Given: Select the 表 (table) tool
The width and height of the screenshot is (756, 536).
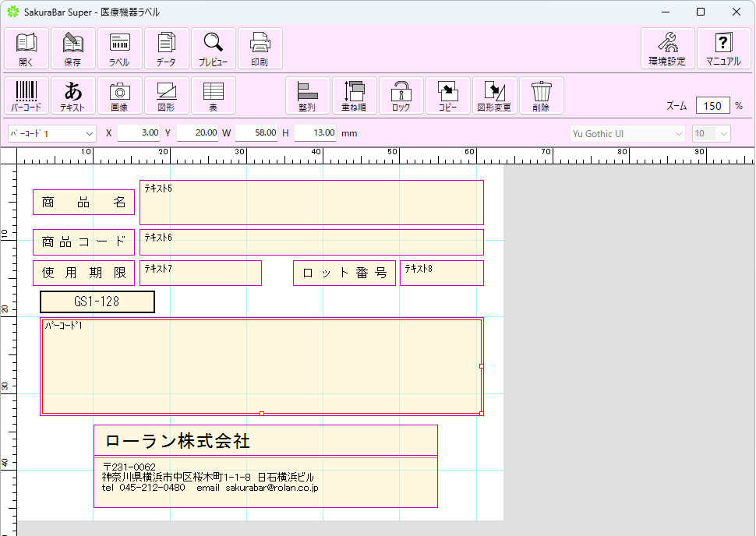Looking at the screenshot, I should pyautogui.click(x=213, y=95).
